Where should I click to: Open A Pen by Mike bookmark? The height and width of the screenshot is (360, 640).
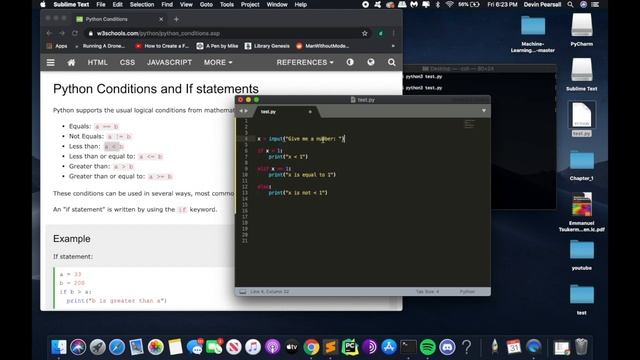(x=218, y=46)
